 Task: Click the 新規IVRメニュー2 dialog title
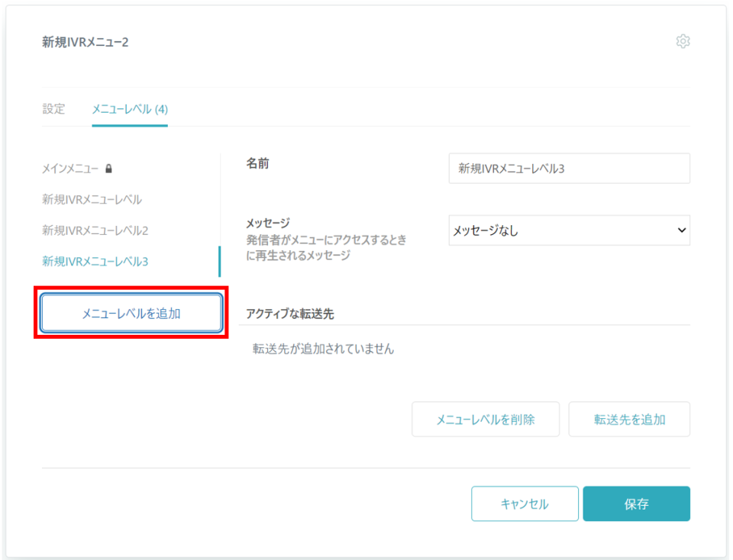86,43
